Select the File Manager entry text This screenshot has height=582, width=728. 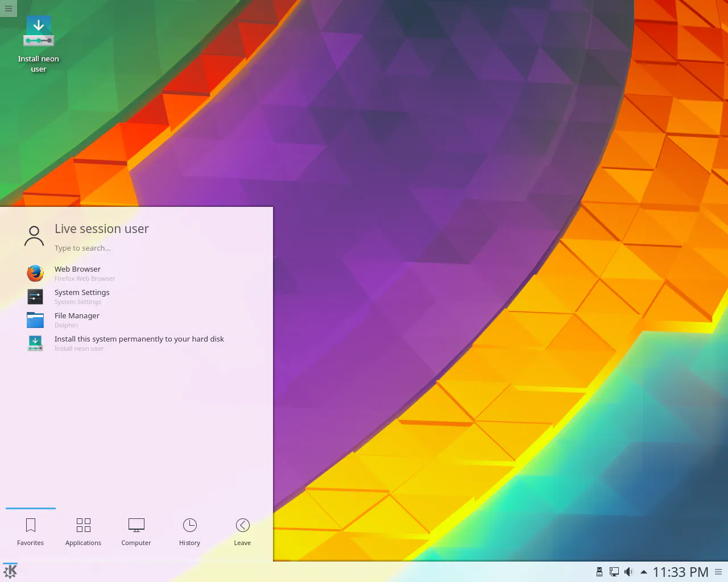pyautogui.click(x=77, y=316)
